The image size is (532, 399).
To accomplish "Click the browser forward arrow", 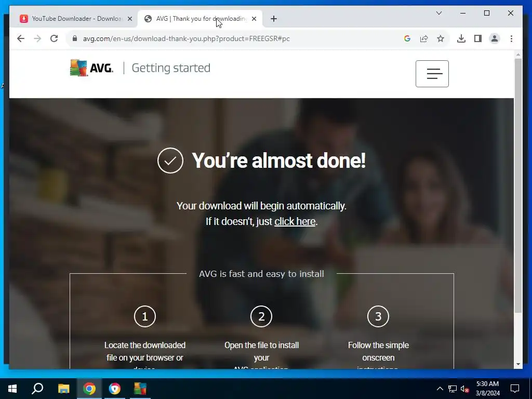I will tap(37, 38).
